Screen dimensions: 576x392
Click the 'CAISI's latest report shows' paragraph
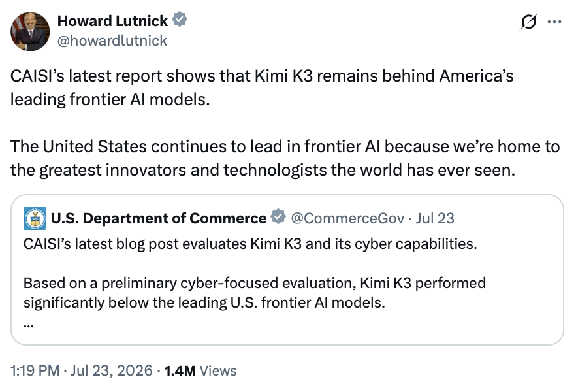tap(262, 88)
